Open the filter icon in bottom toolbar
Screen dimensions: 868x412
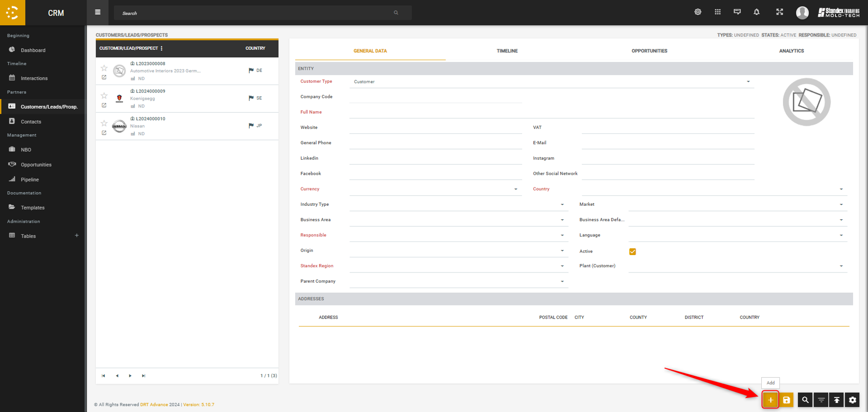pos(821,400)
